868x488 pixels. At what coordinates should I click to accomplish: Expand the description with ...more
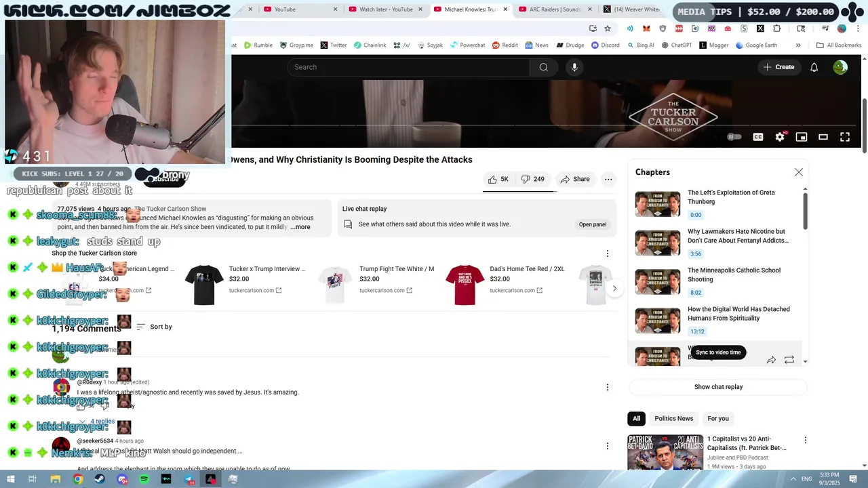tap(300, 227)
